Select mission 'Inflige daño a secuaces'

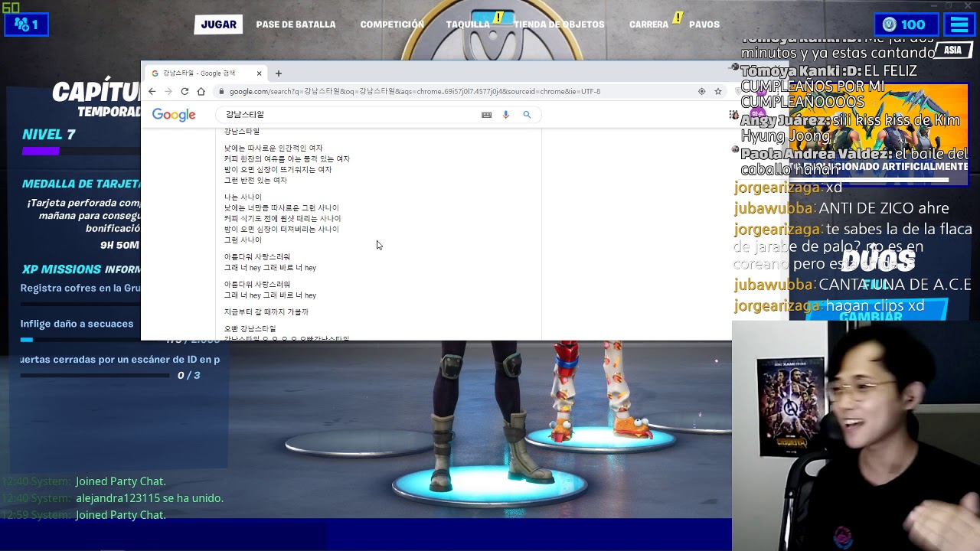click(x=77, y=324)
